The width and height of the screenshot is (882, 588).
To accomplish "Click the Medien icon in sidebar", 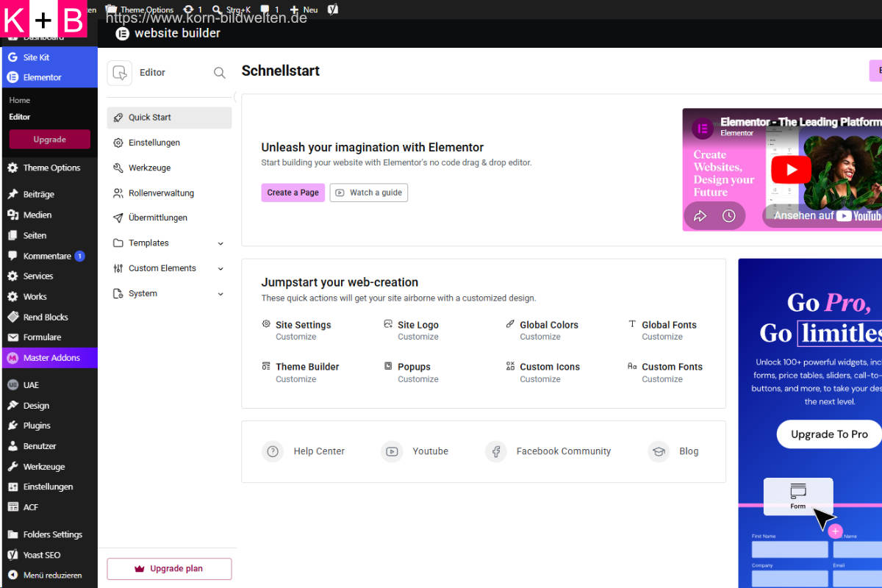I will click(x=12, y=215).
